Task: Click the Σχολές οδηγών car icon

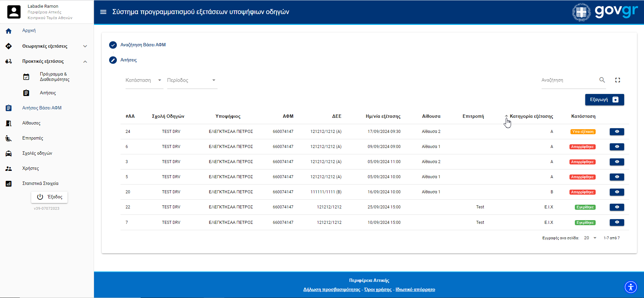Action: click(x=9, y=153)
